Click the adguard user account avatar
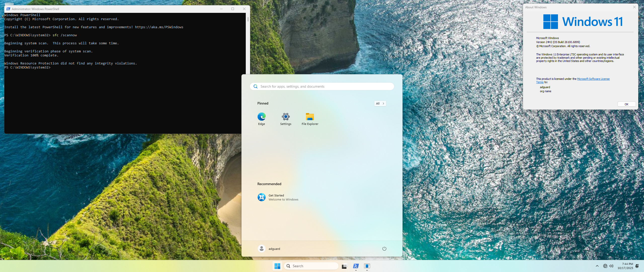The height and width of the screenshot is (272, 644). pyautogui.click(x=262, y=249)
